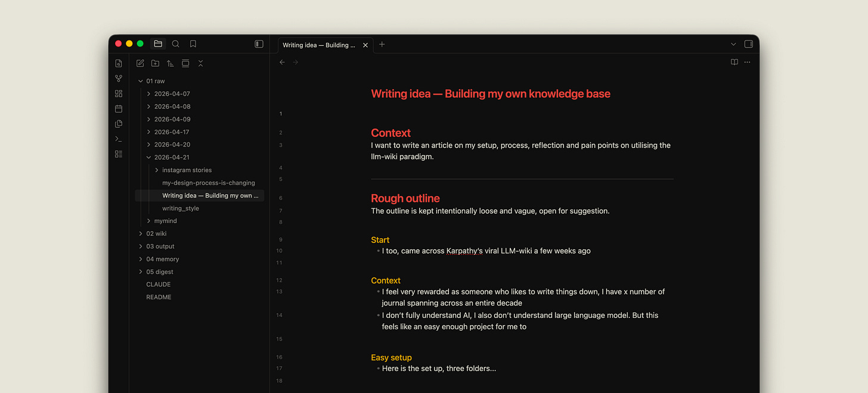Toggle the right sidebar panel icon

748,44
